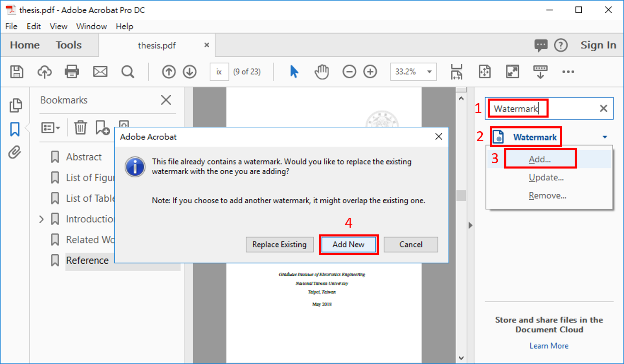Click the document vertical scrollbar thumb
Screen dimensions: 624x364
coord(461,195)
